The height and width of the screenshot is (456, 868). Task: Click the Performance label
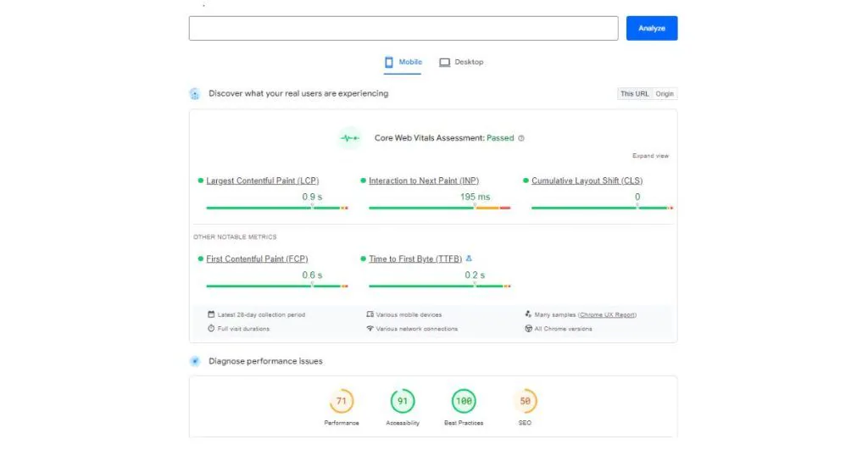(x=342, y=423)
